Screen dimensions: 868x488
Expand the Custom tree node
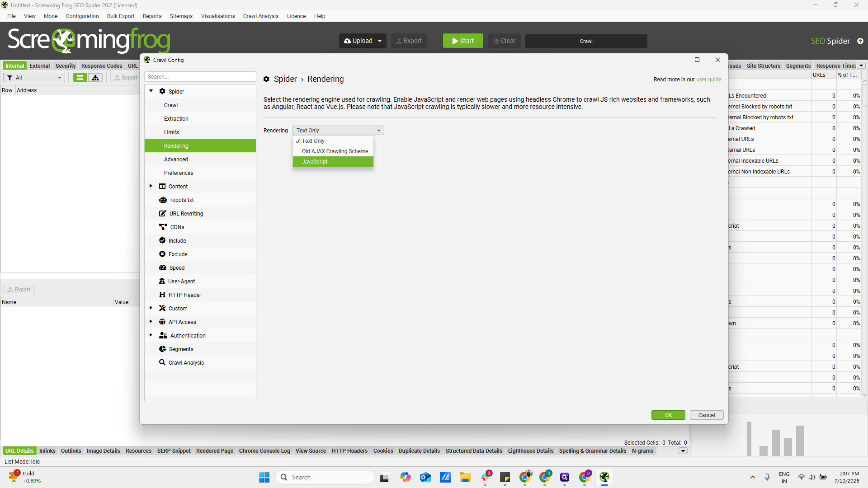pyautogui.click(x=151, y=308)
